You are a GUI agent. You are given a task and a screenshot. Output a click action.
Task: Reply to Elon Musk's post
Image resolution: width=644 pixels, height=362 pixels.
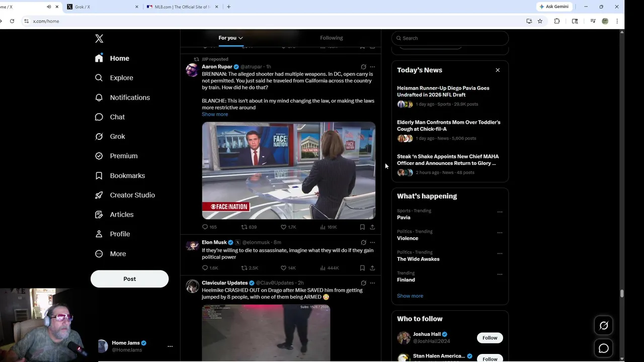pyautogui.click(x=210, y=268)
